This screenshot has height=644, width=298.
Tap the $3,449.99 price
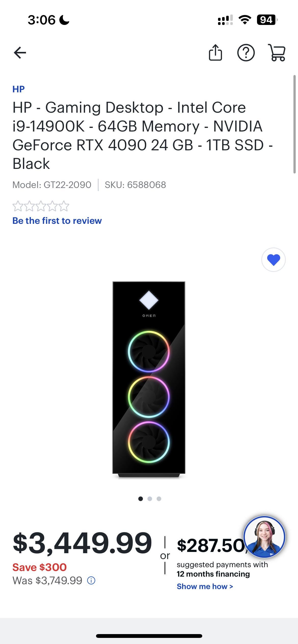82,543
